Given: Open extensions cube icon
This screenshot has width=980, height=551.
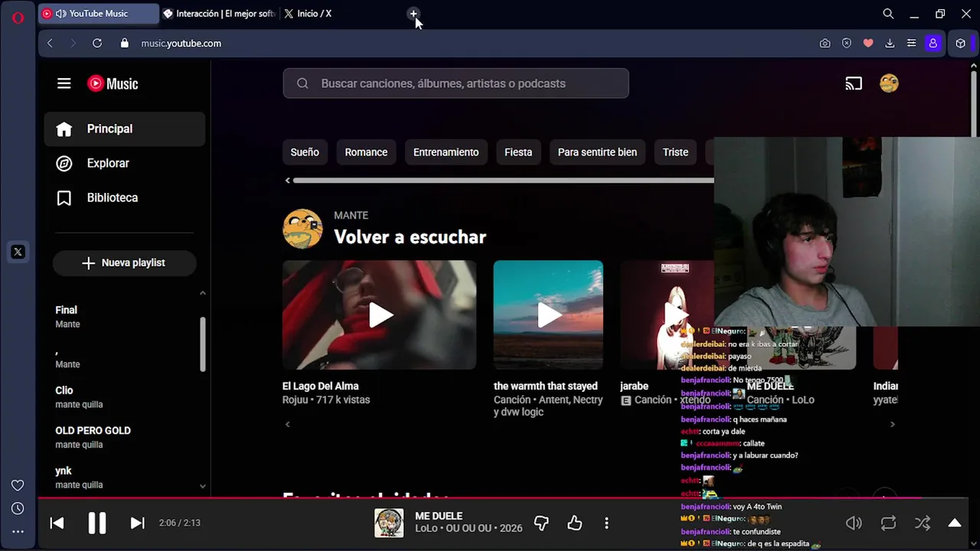Looking at the screenshot, I should (961, 44).
